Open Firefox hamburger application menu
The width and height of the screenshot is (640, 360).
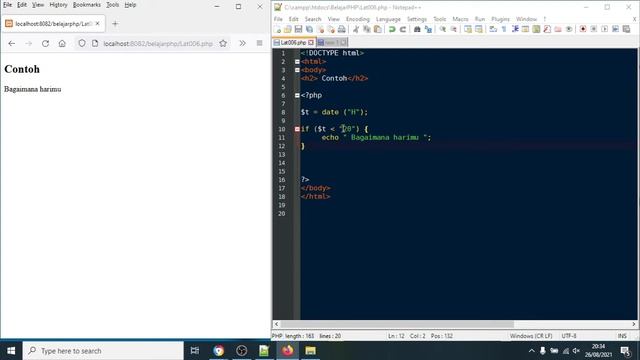coord(259,43)
